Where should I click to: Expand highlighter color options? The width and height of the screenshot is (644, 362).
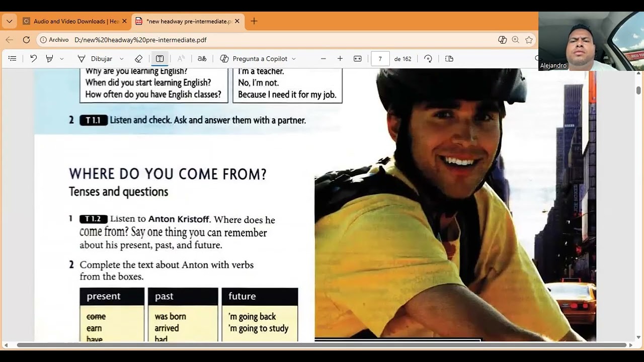pos(62,59)
